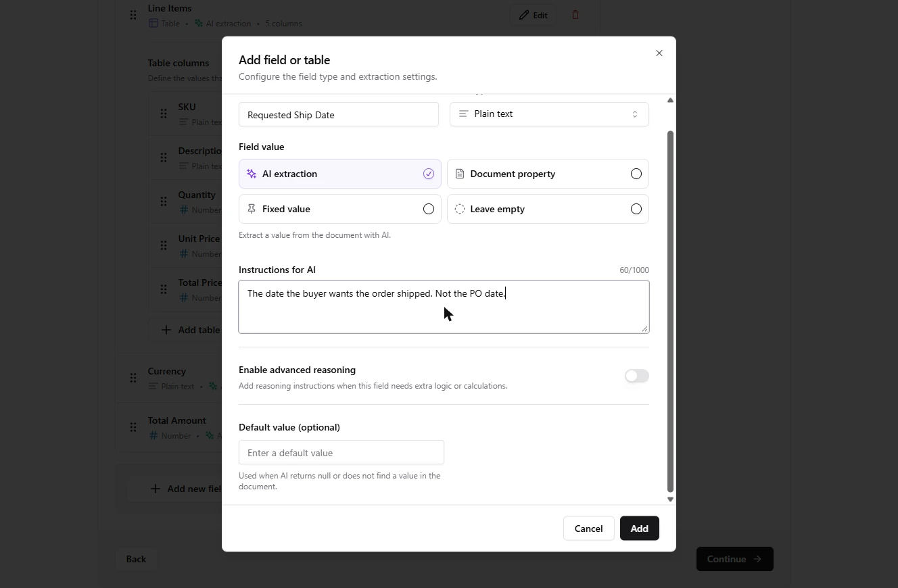Screen dimensions: 898x588
Task: Click the AI extraction sparkle icon
Action: point(252,174)
